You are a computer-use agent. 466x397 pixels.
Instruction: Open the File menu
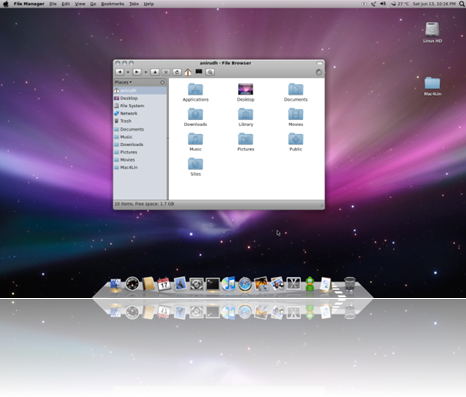53,4
